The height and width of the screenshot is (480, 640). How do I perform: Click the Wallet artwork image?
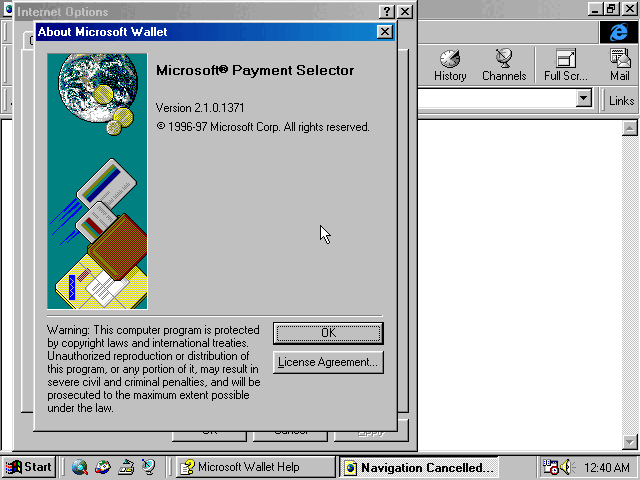tap(97, 181)
